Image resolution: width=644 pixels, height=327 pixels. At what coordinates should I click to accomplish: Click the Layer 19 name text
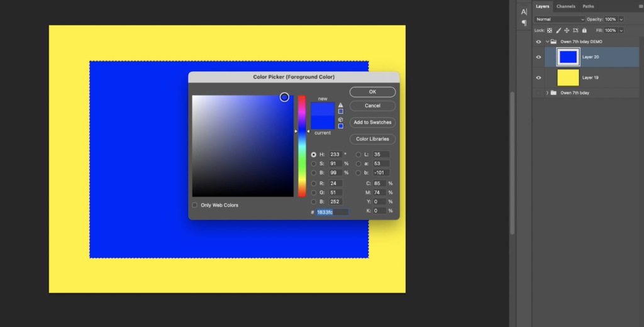tap(590, 77)
